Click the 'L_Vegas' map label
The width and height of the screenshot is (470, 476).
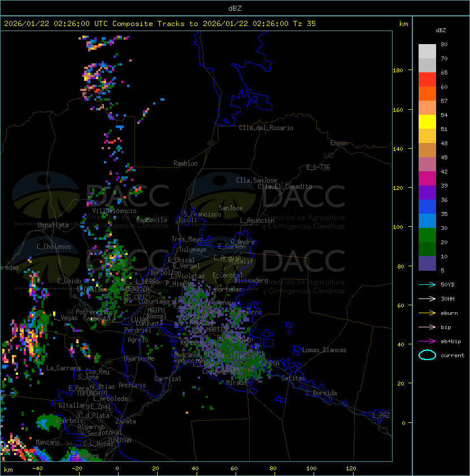coord(66,318)
